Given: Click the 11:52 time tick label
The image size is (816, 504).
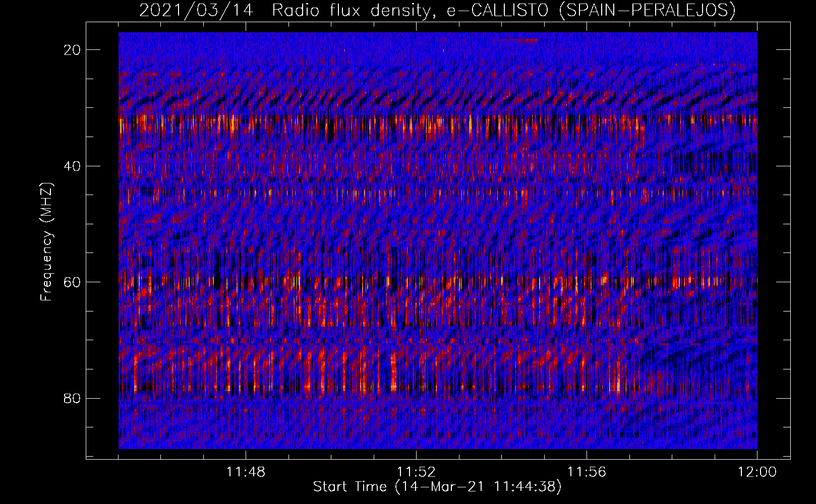Looking at the screenshot, I should click(416, 472).
